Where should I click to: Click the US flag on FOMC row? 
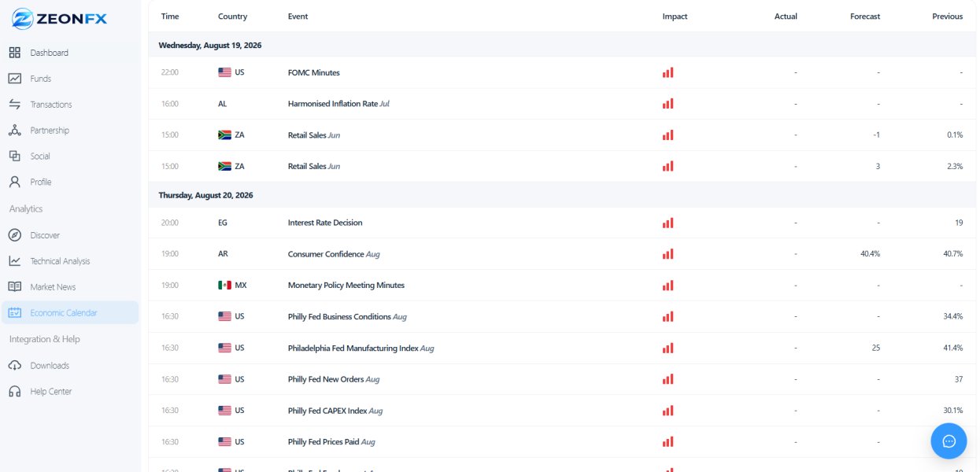[224, 72]
